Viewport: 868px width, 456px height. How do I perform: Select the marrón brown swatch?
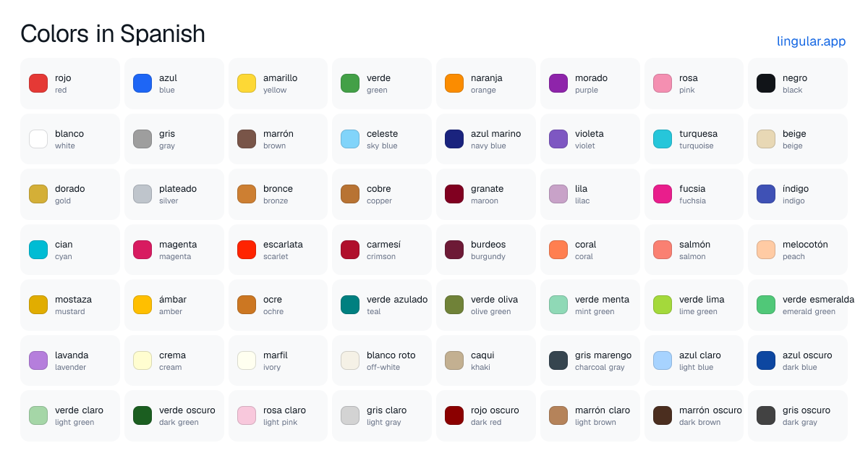247,139
